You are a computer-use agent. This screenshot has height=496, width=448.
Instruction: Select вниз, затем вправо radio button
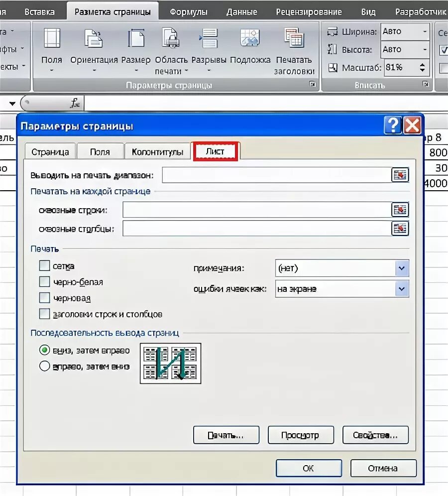click(x=45, y=350)
